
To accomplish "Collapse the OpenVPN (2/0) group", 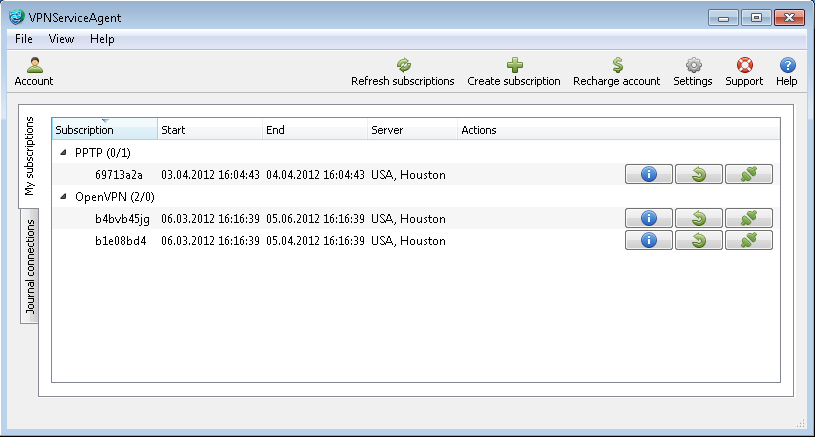I will pos(63,196).
